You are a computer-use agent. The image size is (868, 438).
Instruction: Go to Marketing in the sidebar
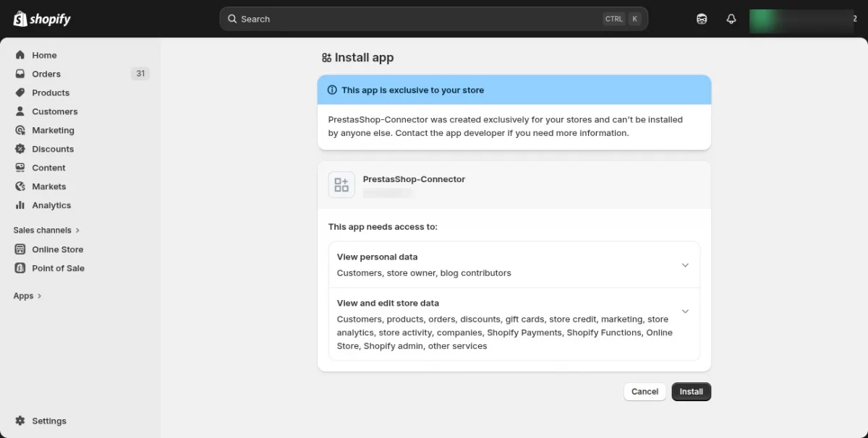click(x=53, y=130)
